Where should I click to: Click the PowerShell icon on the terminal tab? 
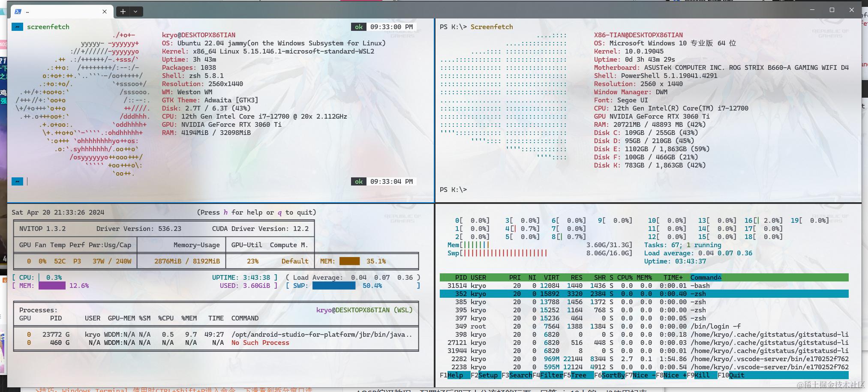click(18, 12)
